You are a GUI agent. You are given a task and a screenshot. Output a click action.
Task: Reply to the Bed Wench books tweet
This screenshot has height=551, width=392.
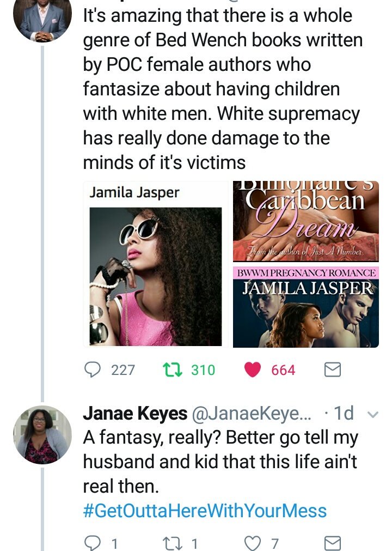click(93, 370)
